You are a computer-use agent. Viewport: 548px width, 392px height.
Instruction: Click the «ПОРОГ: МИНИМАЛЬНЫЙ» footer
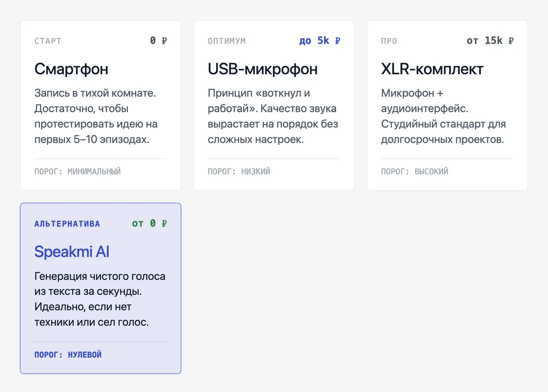[x=78, y=171]
